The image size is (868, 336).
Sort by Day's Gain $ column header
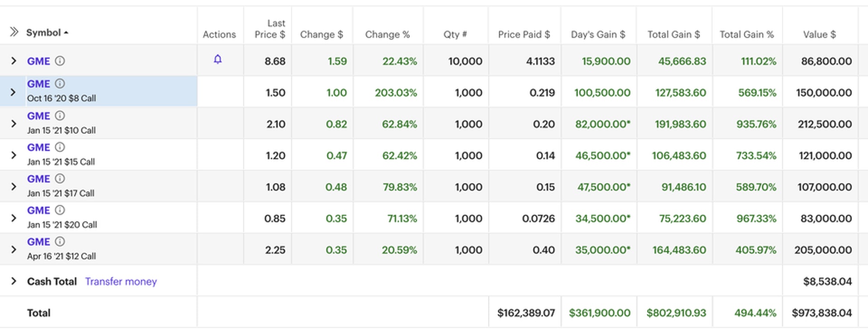[x=598, y=34]
